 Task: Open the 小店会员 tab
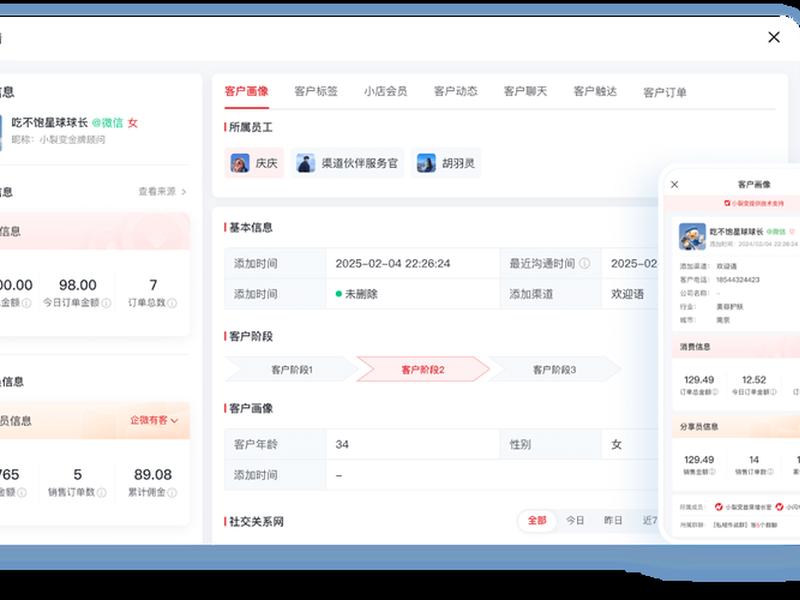click(386, 91)
